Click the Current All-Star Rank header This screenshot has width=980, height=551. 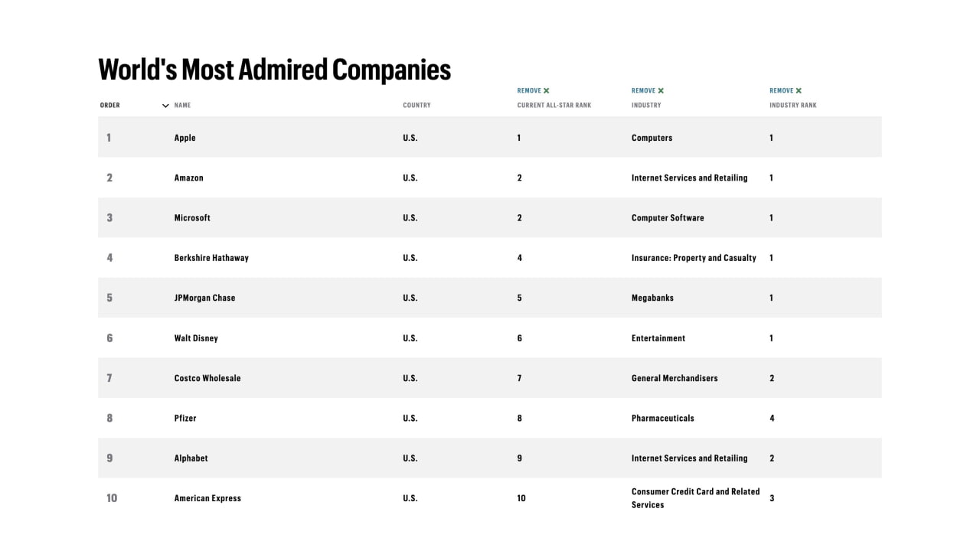[554, 106]
